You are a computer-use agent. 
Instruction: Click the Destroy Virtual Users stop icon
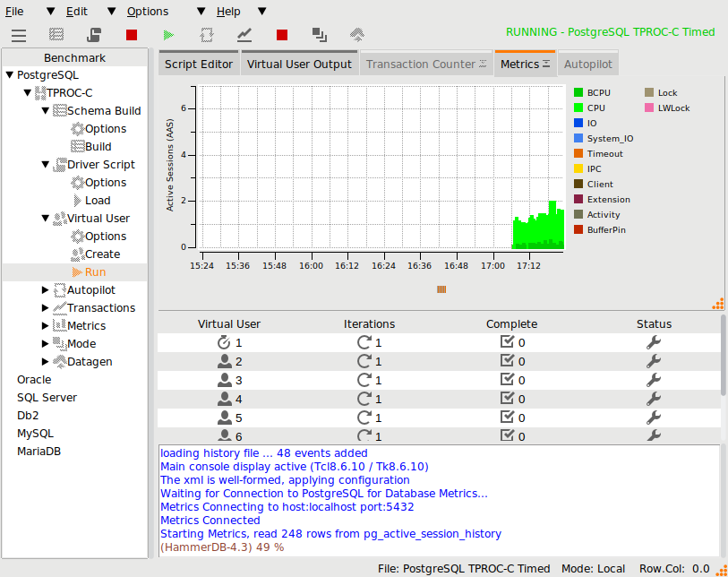[132, 35]
